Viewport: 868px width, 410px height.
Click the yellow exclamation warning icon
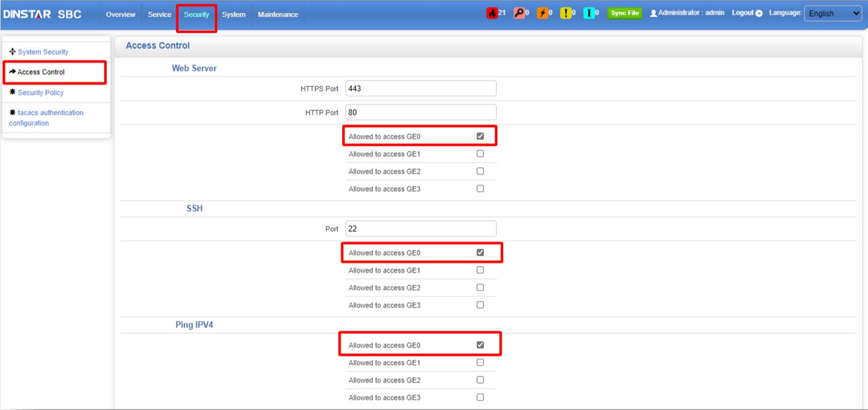pos(565,13)
